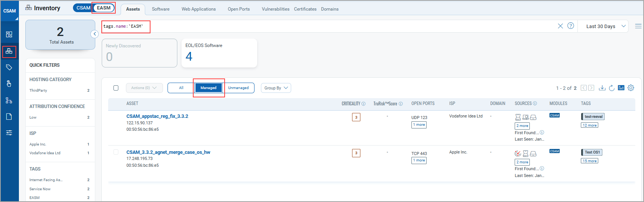Click the Total Assets summary card
This screenshot has height=202, width=644.
click(60, 35)
